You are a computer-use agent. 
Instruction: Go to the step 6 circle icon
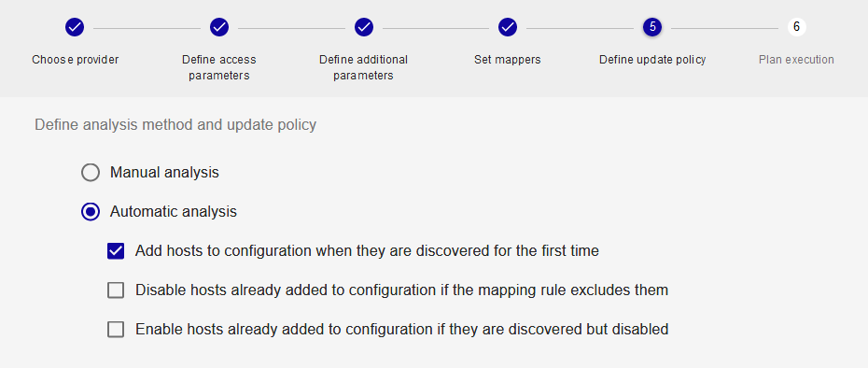[x=796, y=26]
